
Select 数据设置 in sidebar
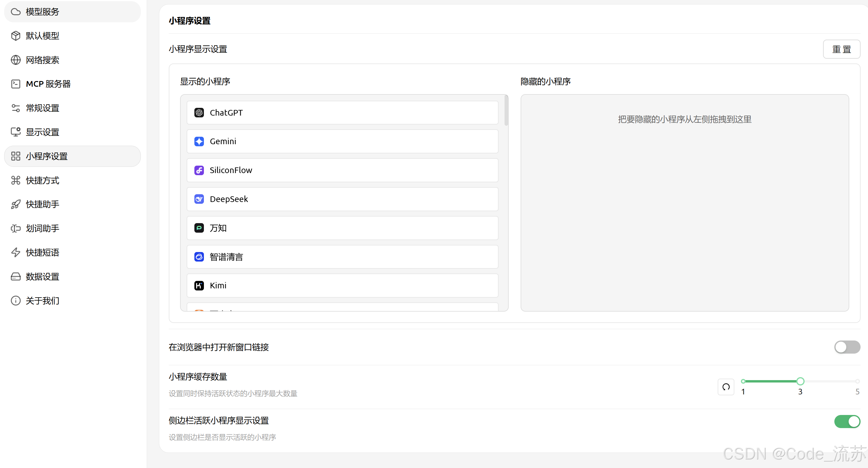coord(43,276)
